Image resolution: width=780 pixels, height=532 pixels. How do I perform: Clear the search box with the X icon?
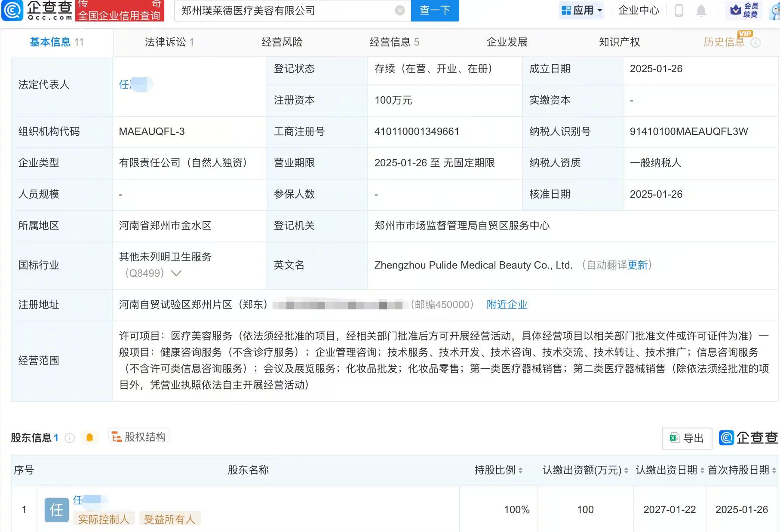(400, 10)
